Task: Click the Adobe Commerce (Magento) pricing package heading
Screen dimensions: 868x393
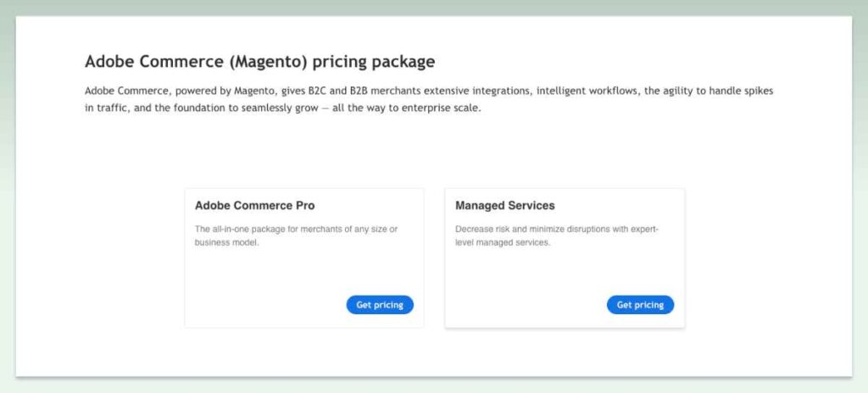Action: pos(259,62)
